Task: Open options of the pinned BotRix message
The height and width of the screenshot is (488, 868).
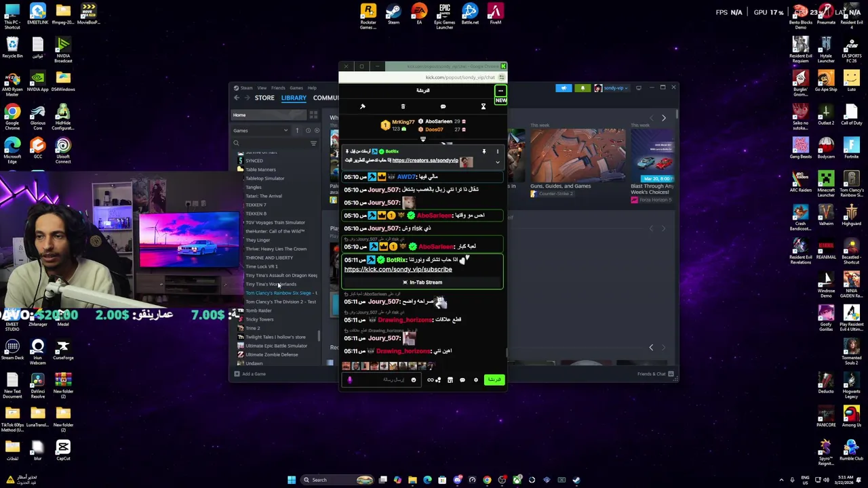Action: tap(497, 152)
